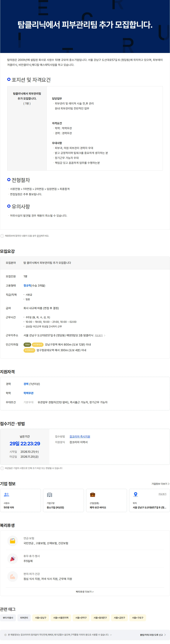Expand 복리후생 더보기
The width and height of the screenshot is (170, 644).
[x=85, y=592]
